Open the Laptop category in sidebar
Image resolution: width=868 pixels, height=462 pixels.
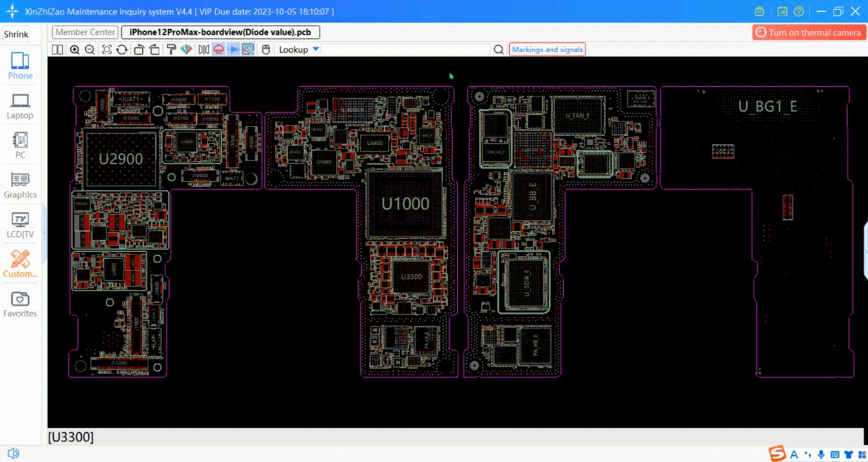[20, 106]
